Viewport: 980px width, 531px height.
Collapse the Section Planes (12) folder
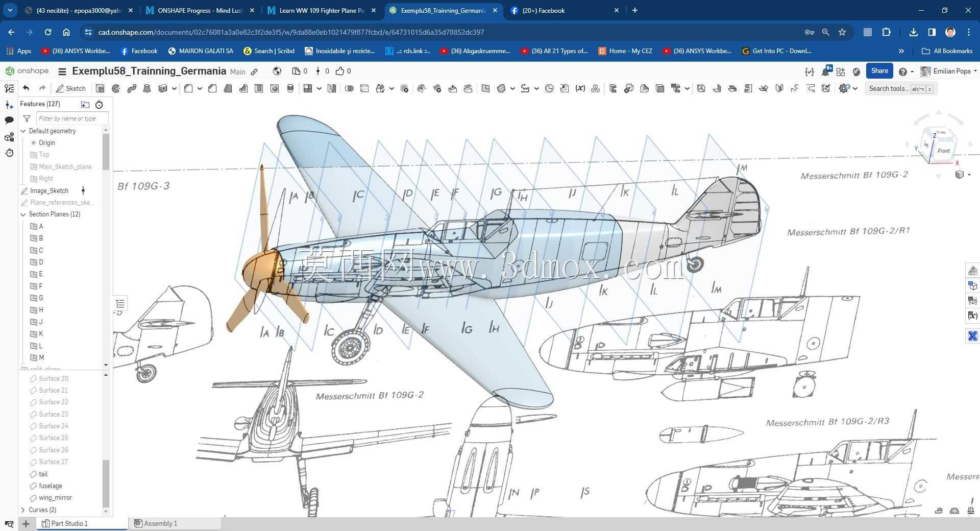click(x=23, y=214)
